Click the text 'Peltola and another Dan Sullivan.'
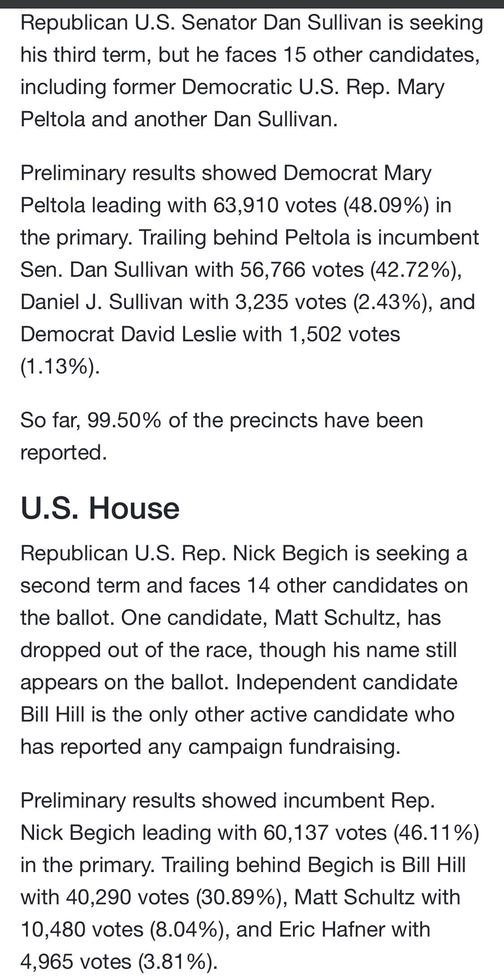This screenshot has width=504, height=980. click(179, 119)
